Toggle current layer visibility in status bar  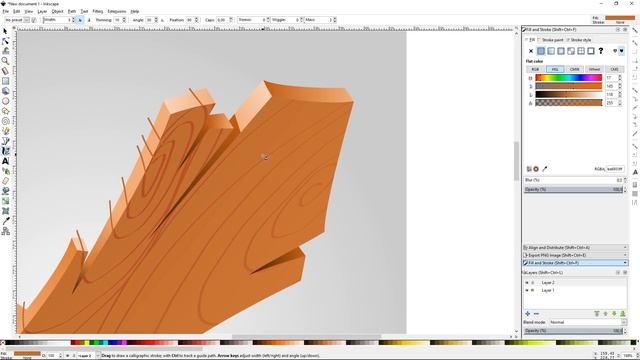click(x=68, y=356)
